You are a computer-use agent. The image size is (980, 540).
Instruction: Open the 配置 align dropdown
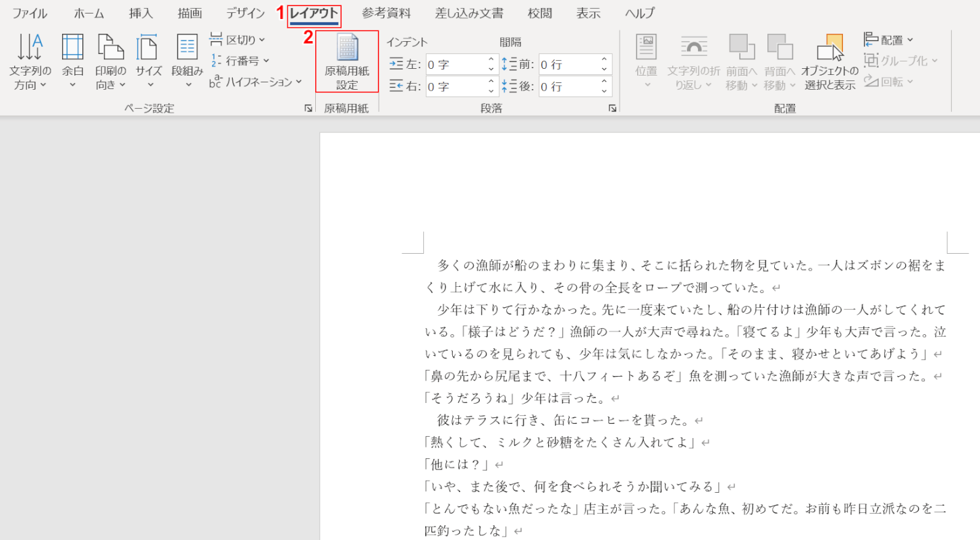coord(890,40)
